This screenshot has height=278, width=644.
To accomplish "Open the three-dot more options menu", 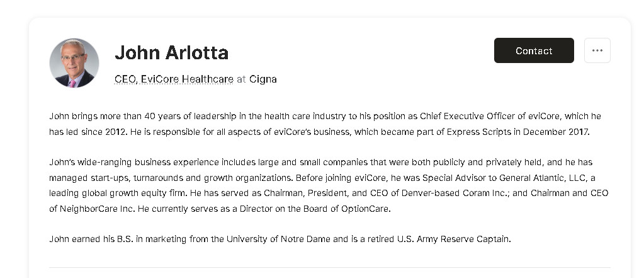I will coord(597,50).
